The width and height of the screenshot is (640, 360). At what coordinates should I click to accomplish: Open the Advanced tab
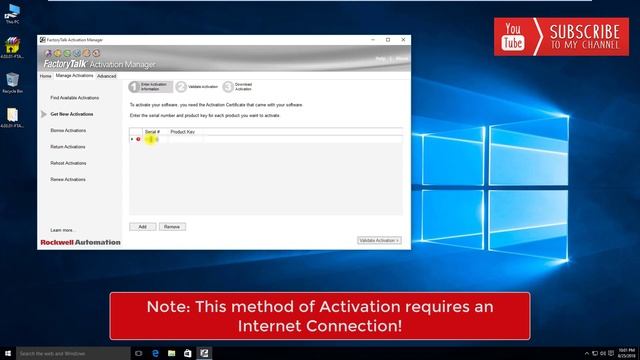(107, 76)
